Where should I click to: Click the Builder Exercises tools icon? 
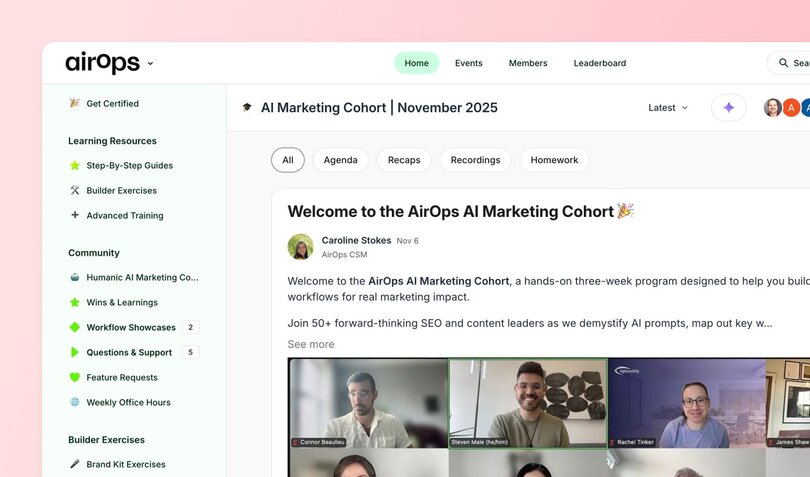coord(75,190)
